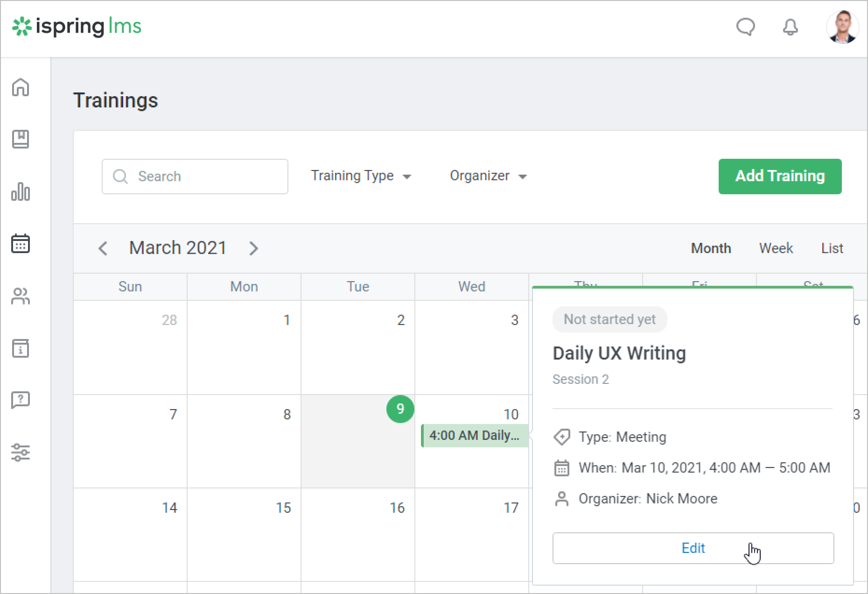Open the settings sliders icon

coord(21,452)
